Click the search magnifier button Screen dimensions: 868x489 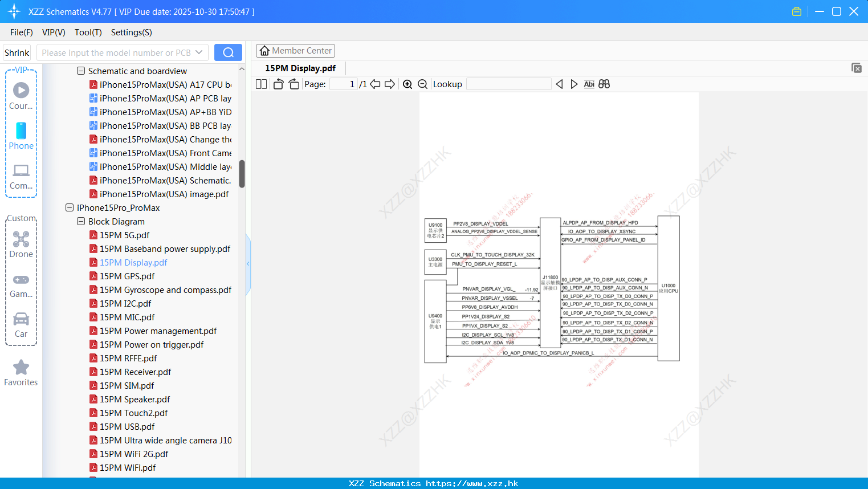228,52
